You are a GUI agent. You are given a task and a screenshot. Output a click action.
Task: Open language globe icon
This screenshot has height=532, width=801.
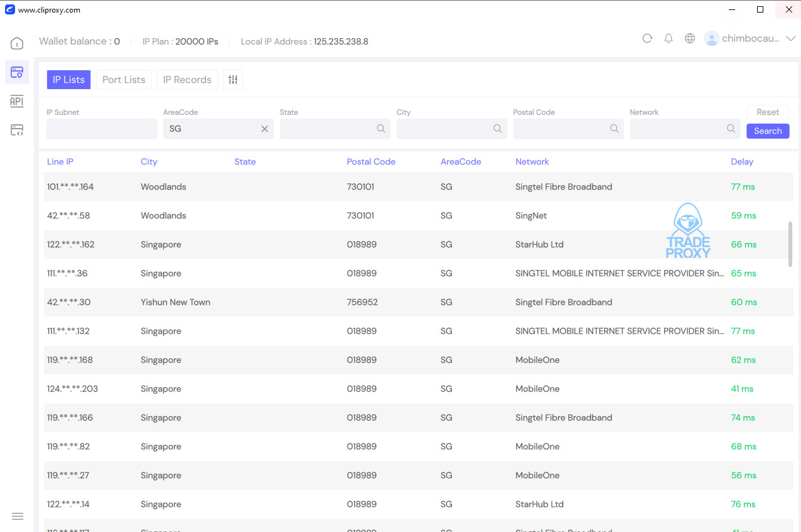(690, 38)
